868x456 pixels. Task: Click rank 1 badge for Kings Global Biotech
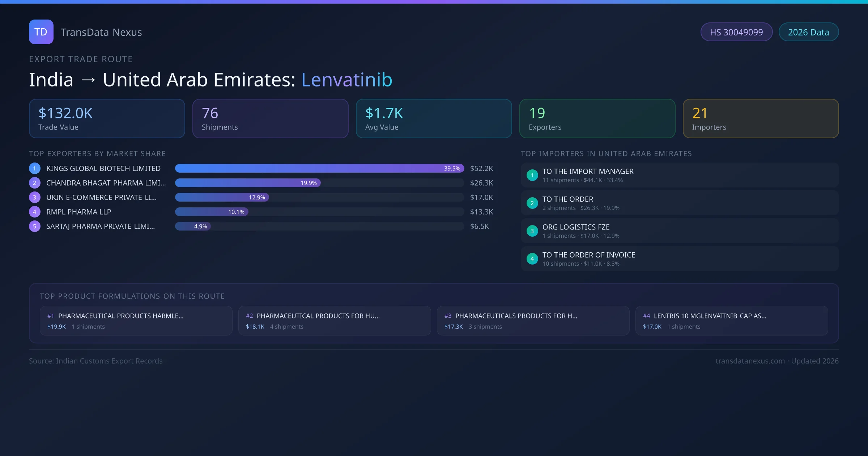(x=35, y=168)
